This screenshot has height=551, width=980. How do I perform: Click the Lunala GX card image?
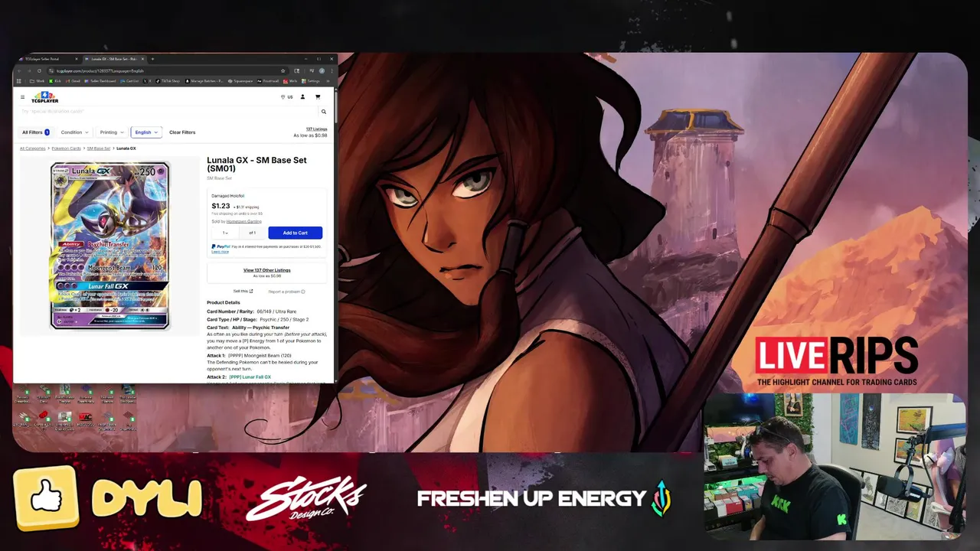[109, 246]
